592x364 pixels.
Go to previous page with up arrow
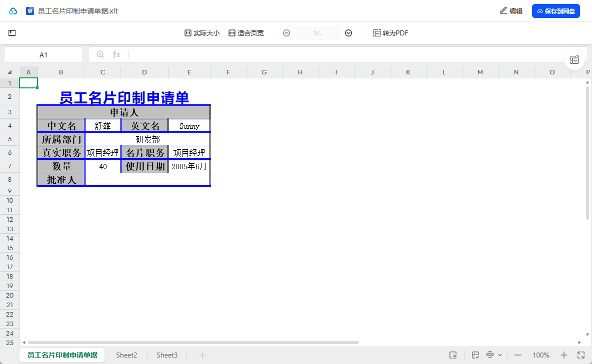[286, 33]
